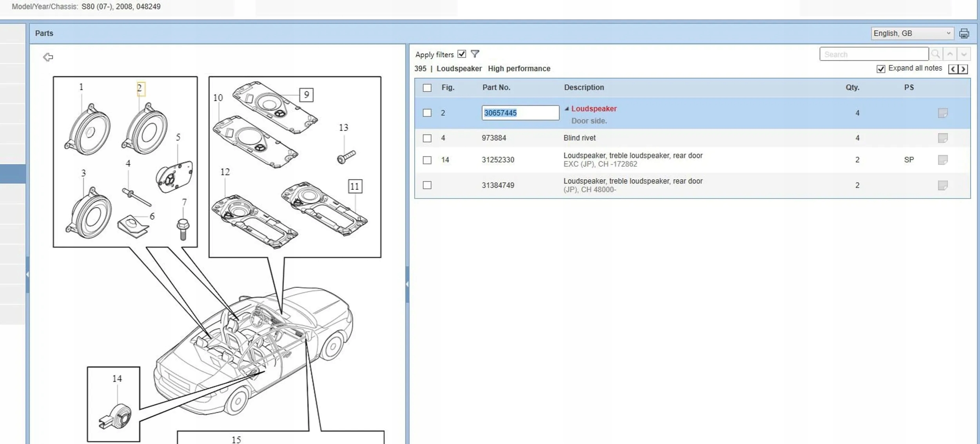Viewport: 980px width, 444px height.
Task: Tick the select-all header checkbox
Action: click(x=427, y=88)
